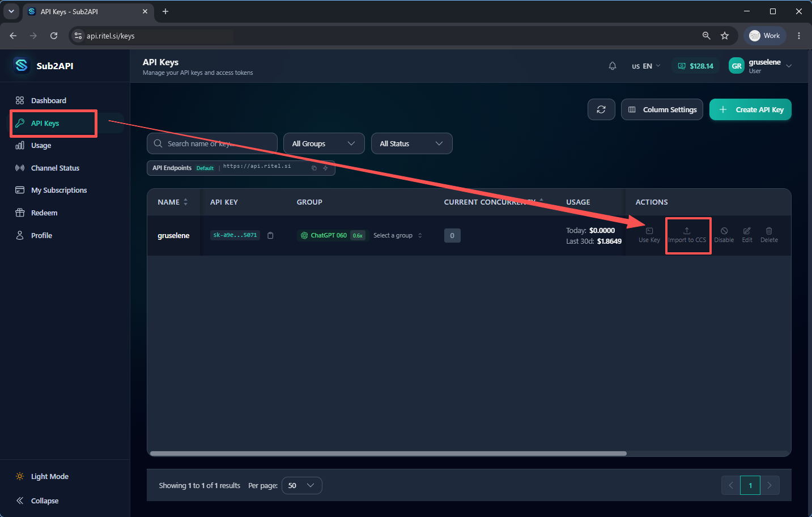The image size is (812, 517).
Task: Delete the gruselene API key
Action: pos(769,235)
